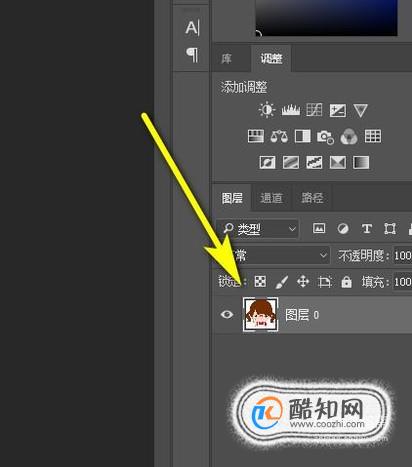Add an Exposure adjustment
412x467 pixels.
[337, 110]
